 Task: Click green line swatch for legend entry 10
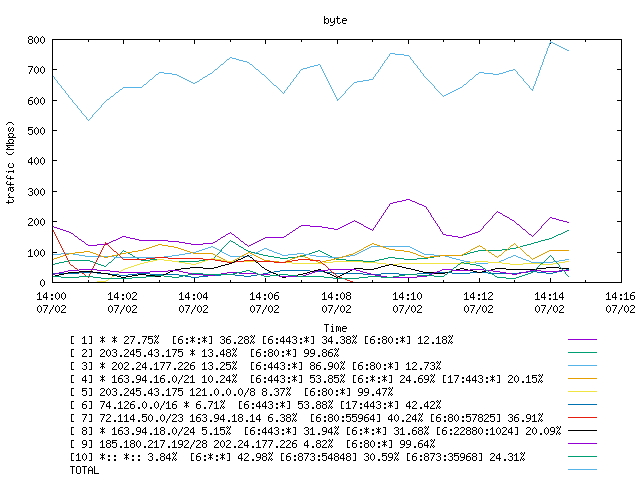coord(582,457)
